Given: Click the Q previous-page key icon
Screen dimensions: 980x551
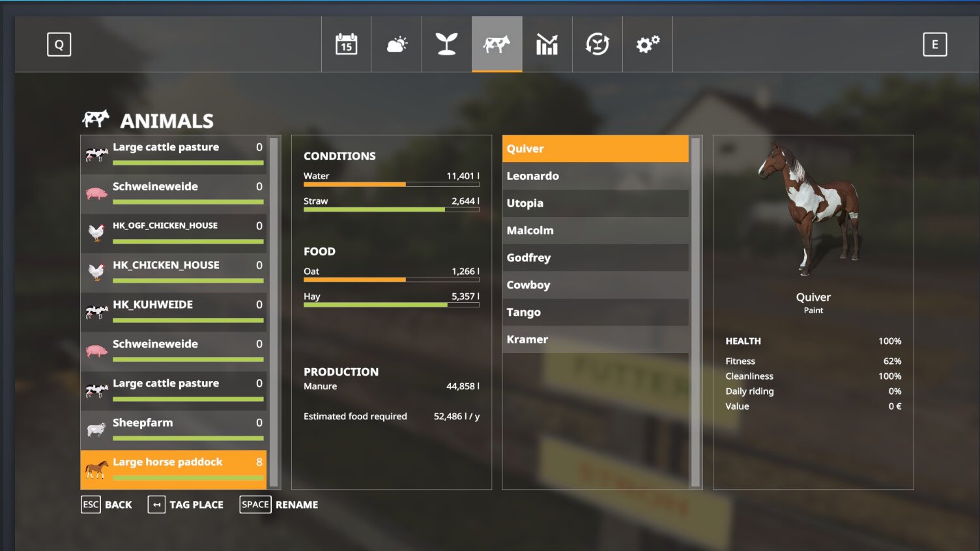Looking at the screenshot, I should point(59,44).
